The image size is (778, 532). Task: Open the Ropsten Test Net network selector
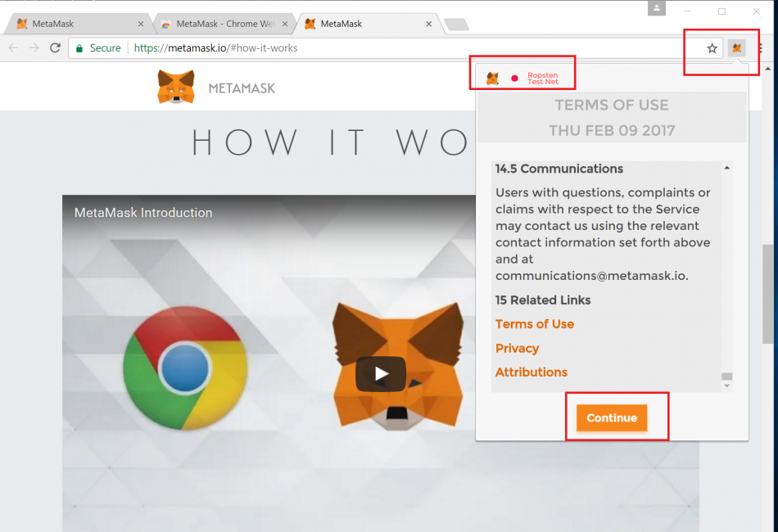tap(542, 79)
